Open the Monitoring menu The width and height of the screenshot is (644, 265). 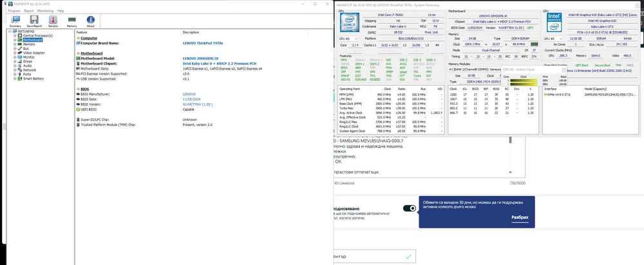(x=45, y=11)
